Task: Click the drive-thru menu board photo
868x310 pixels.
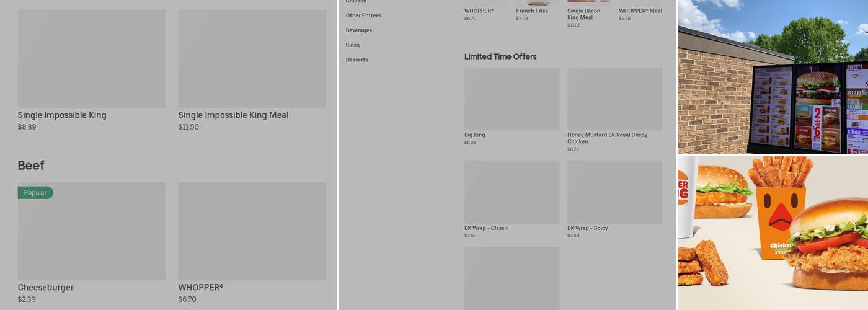Action: [x=773, y=77]
